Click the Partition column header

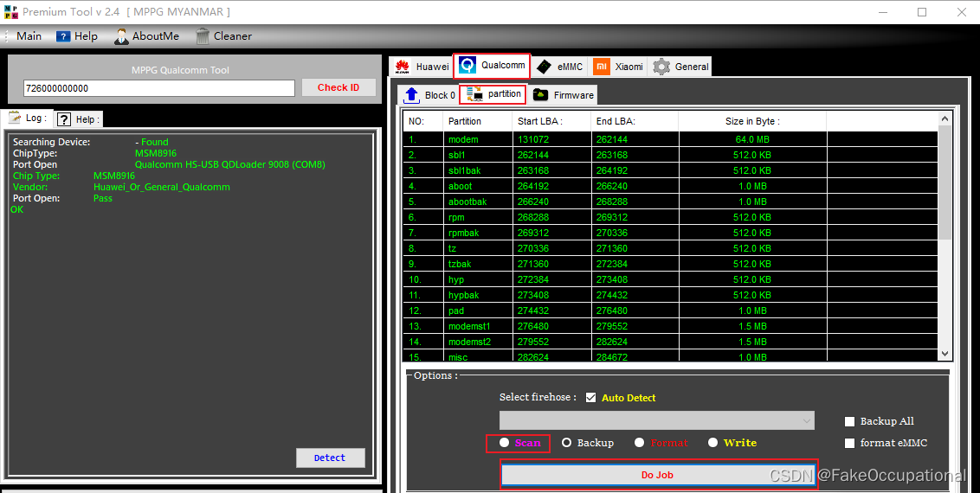tap(478, 121)
